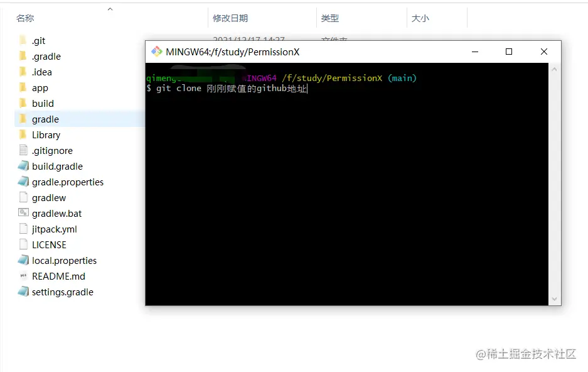
Task: Click the build.gradle file icon
Action: click(x=23, y=166)
